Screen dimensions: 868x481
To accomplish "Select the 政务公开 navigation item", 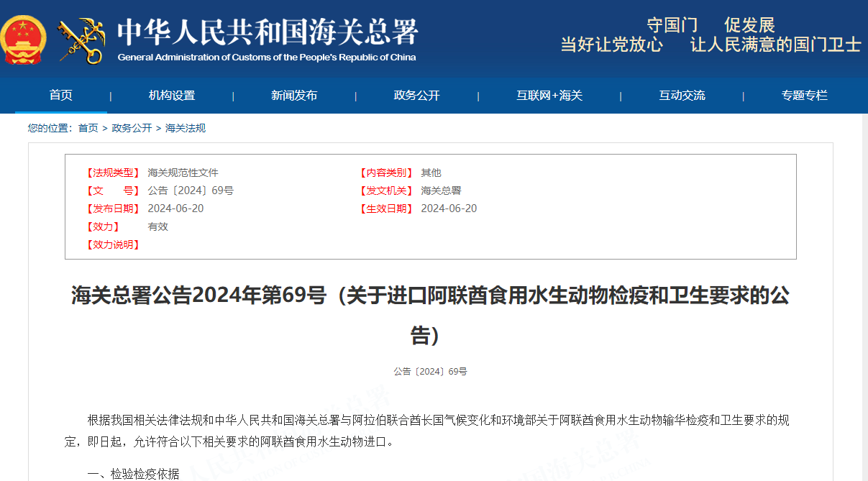I will 417,95.
